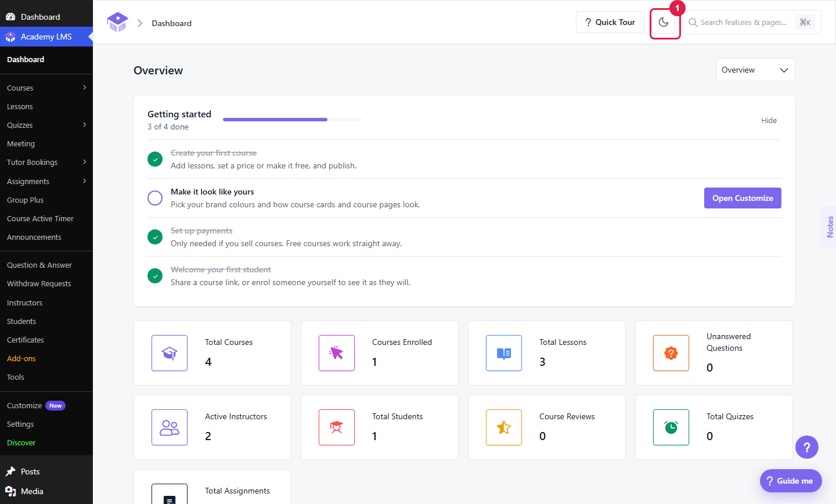This screenshot has width=836, height=504.
Task: Click the Unanswered Questions badge icon
Action: [671, 353]
